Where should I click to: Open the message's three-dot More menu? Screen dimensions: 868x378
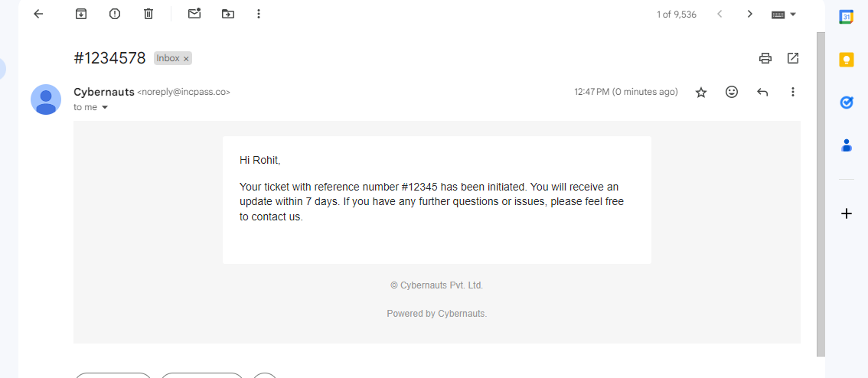point(793,92)
